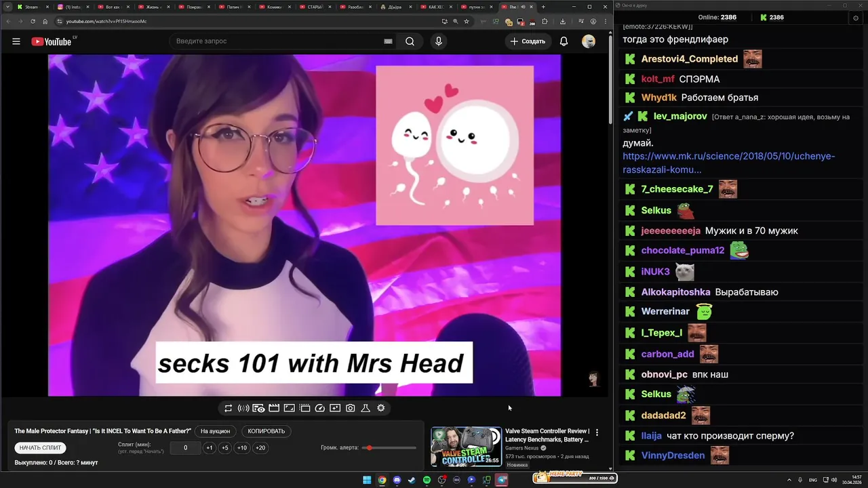Open Discord from the taskbar
Image resolution: width=868 pixels, height=488 pixels.
397,480
